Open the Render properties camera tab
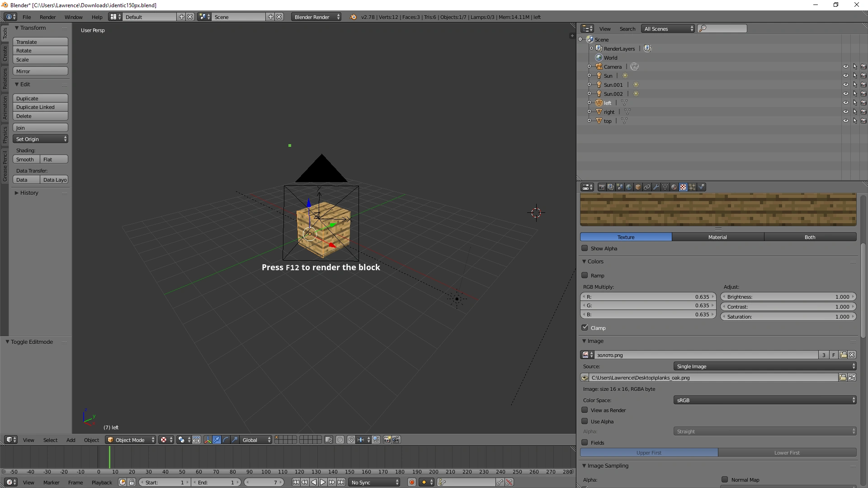The width and height of the screenshot is (868, 488). (602, 187)
